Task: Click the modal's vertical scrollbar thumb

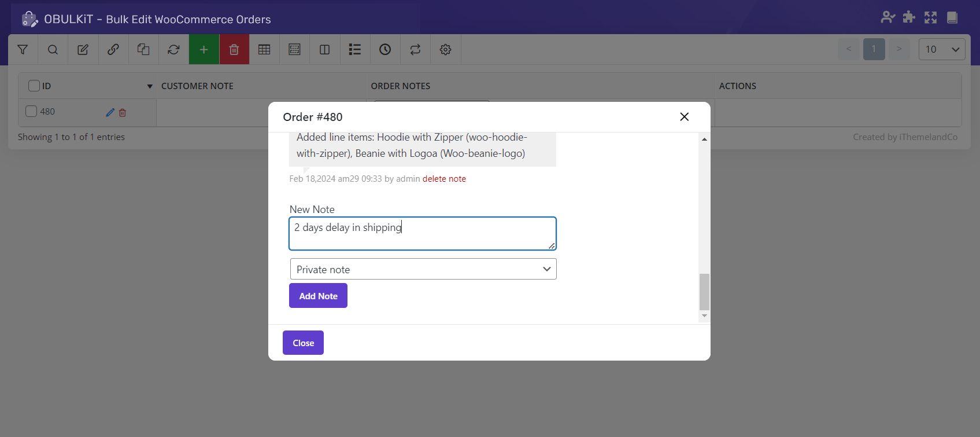Action: coord(704,292)
